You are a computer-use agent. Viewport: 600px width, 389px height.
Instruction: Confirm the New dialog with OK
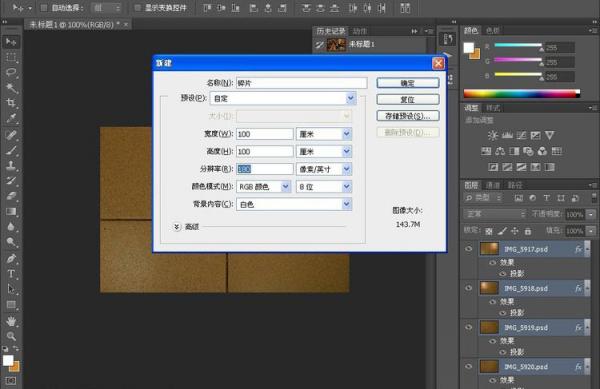[x=408, y=83]
